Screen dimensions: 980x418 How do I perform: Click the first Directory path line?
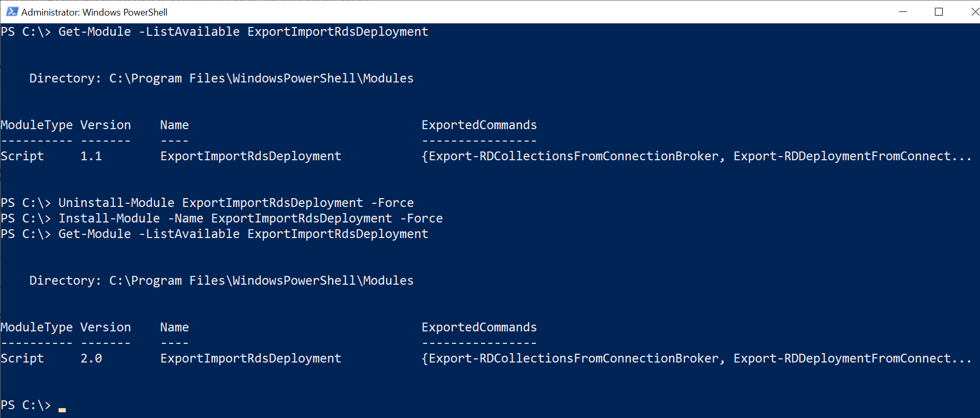point(221,78)
